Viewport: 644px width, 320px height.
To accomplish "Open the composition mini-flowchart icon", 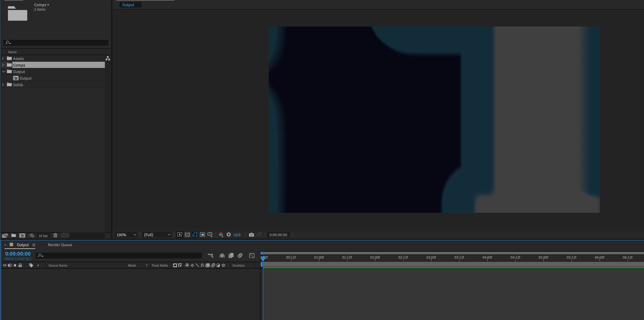I will click(211, 256).
